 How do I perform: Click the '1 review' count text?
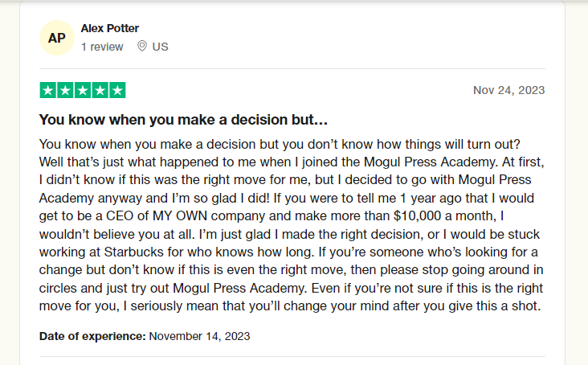[102, 47]
